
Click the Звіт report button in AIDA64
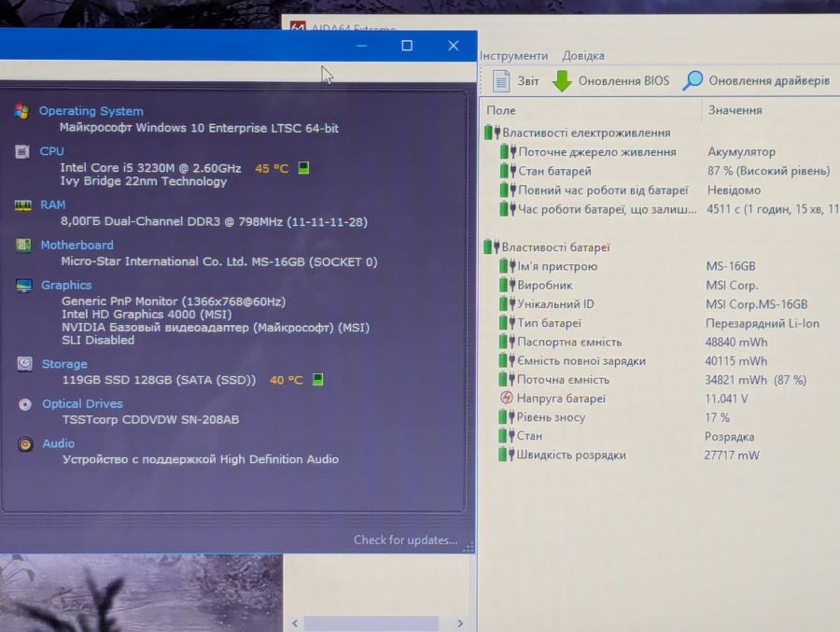(516, 81)
